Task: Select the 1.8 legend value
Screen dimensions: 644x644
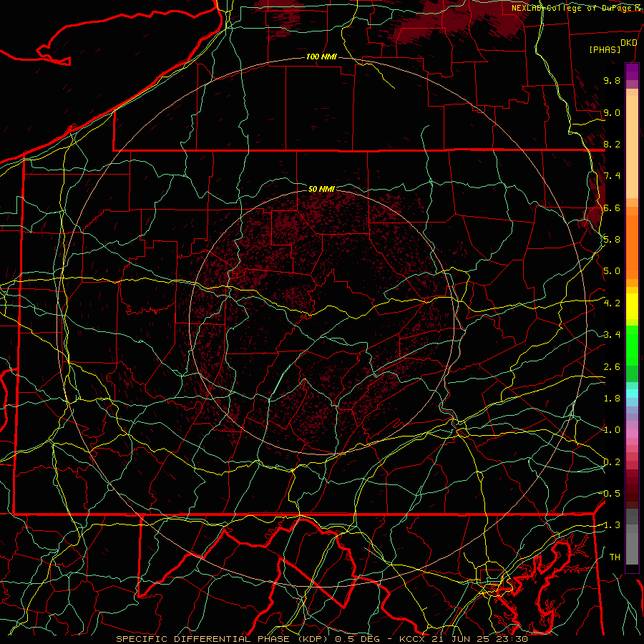Action: [x=612, y=399]
